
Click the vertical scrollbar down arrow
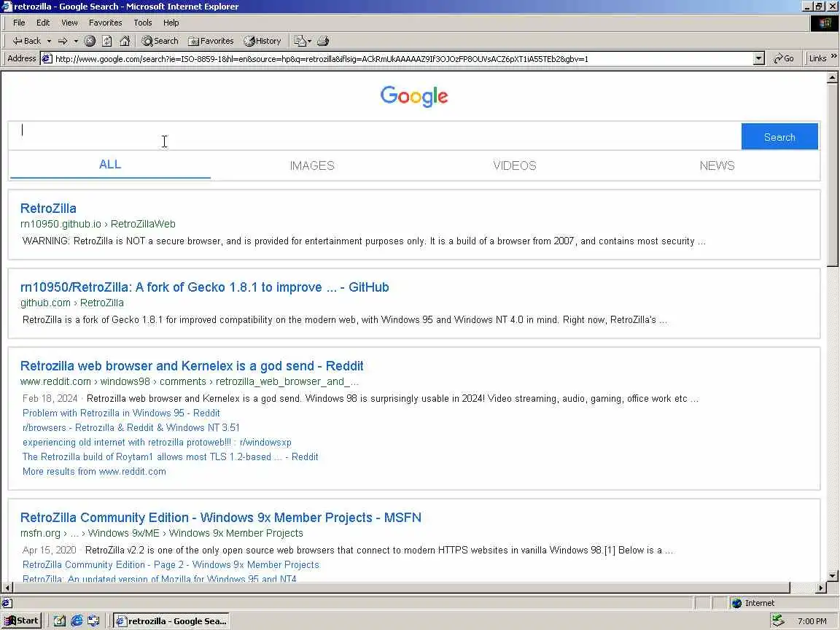click(x=832, y=576)
